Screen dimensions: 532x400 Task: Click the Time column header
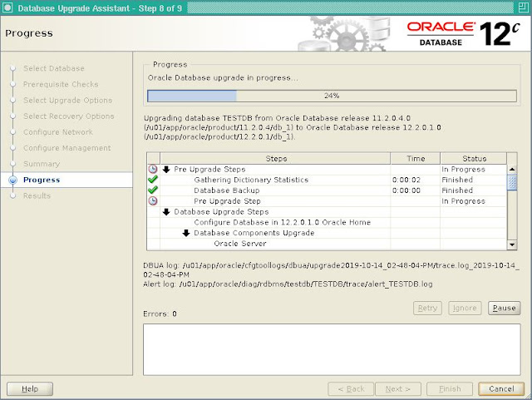pos(416,159)
